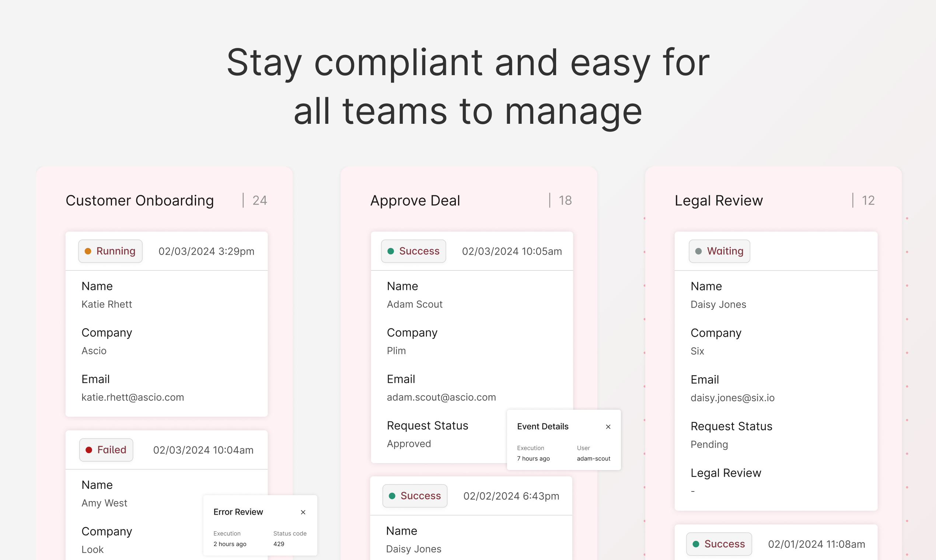Click the adam-scout user in Event Details

pyautogui.click(x=593, y=458)
